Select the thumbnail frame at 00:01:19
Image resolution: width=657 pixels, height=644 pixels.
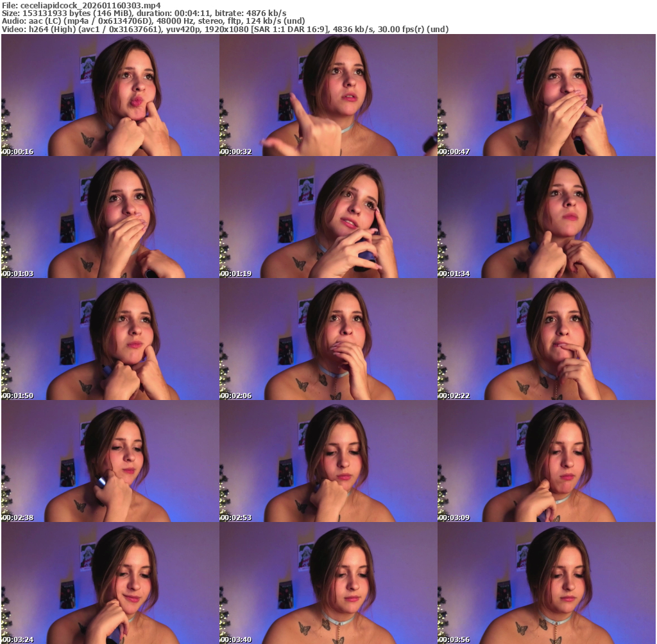[x=328, y=217]
